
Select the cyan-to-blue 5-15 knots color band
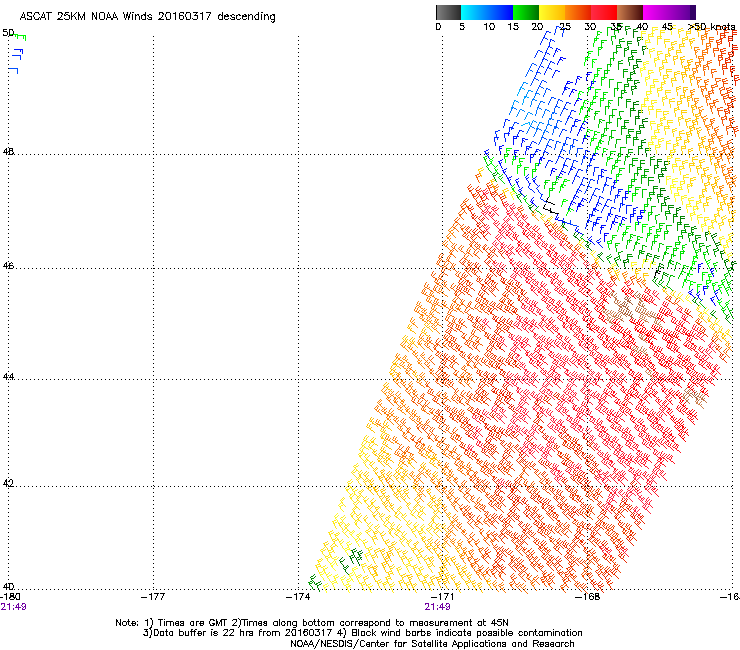coord(487,12)
